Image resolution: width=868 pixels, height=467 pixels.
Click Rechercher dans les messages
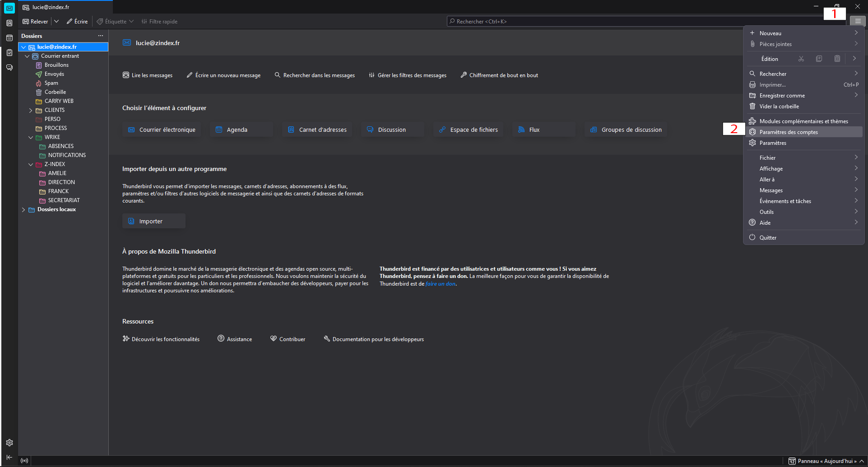click(315, 75)
